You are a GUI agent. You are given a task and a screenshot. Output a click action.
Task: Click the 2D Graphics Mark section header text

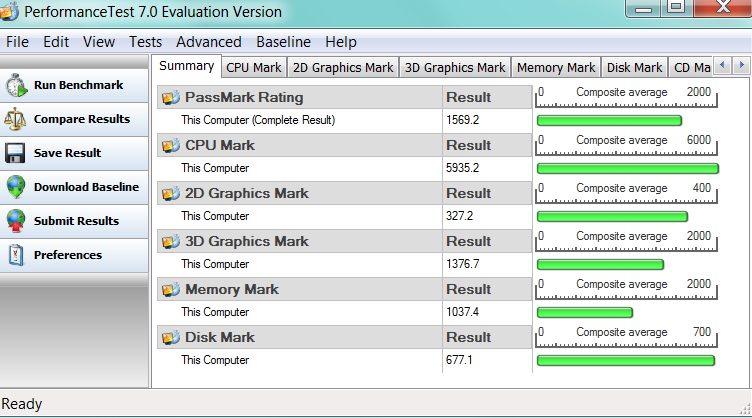point(247,193)
